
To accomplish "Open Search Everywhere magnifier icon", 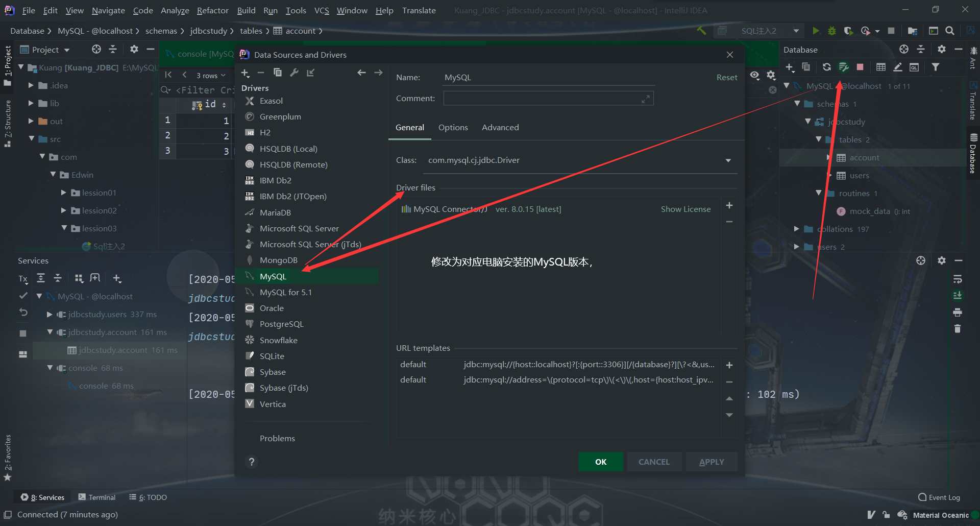I will (x=950, y=31).
